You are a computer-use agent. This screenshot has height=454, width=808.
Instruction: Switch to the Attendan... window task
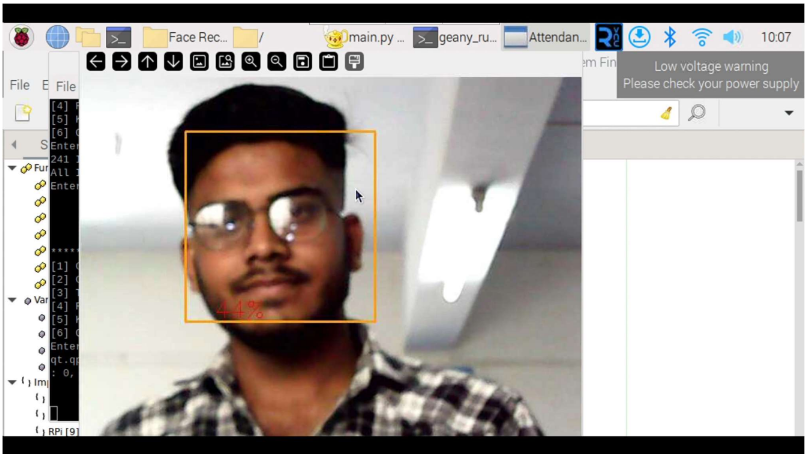546,37
